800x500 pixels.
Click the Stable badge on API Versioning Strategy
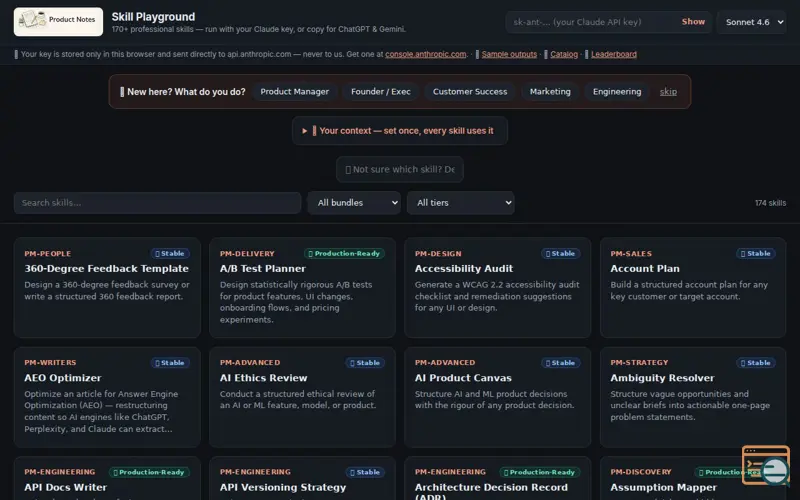tap(365, 472)
